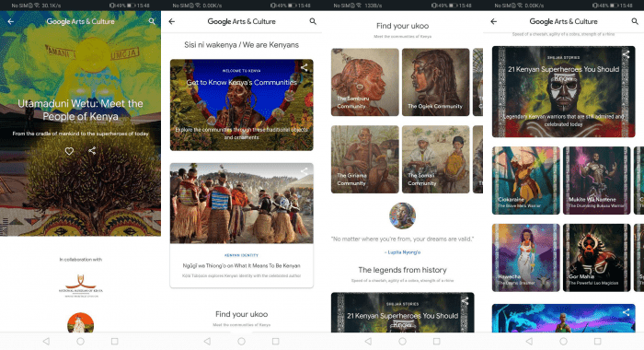This screenshot has width=644, height=350.
Task: Tap back arrow on the fourth screen header
Action: [494, 21]
